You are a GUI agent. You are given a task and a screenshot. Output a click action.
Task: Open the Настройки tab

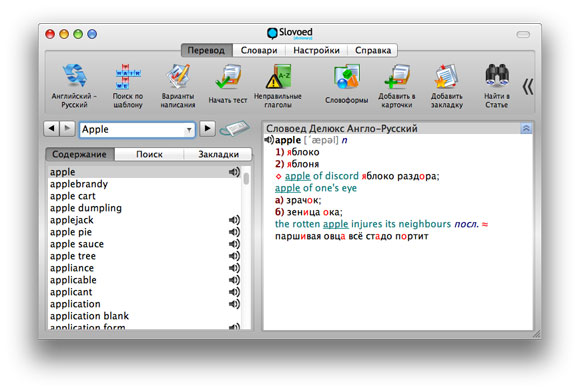316,50
